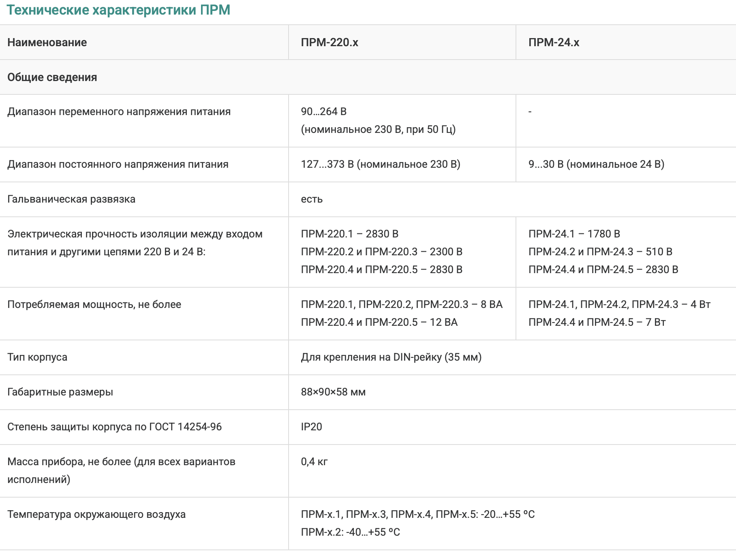Screen dimensions: 736x560
Task: Select the 'ПРМ-220.х' column header
Action: coord(329,42)
